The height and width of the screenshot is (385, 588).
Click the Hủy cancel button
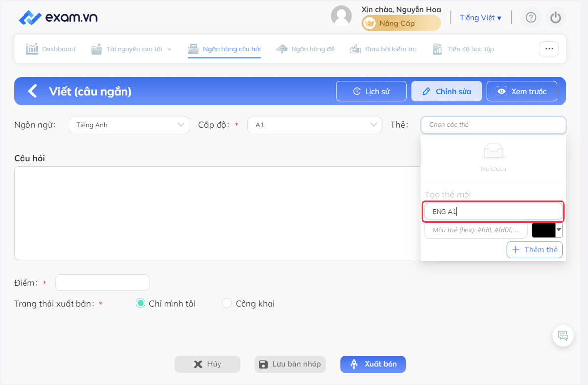(x=208, y=364)
